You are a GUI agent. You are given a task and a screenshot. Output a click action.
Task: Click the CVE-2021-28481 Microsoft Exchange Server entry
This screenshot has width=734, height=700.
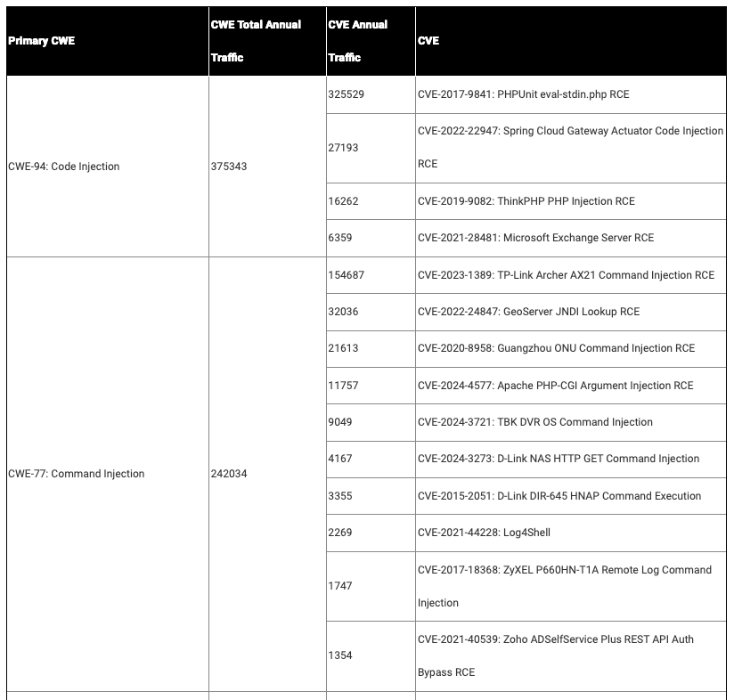[x=535, y=238]
